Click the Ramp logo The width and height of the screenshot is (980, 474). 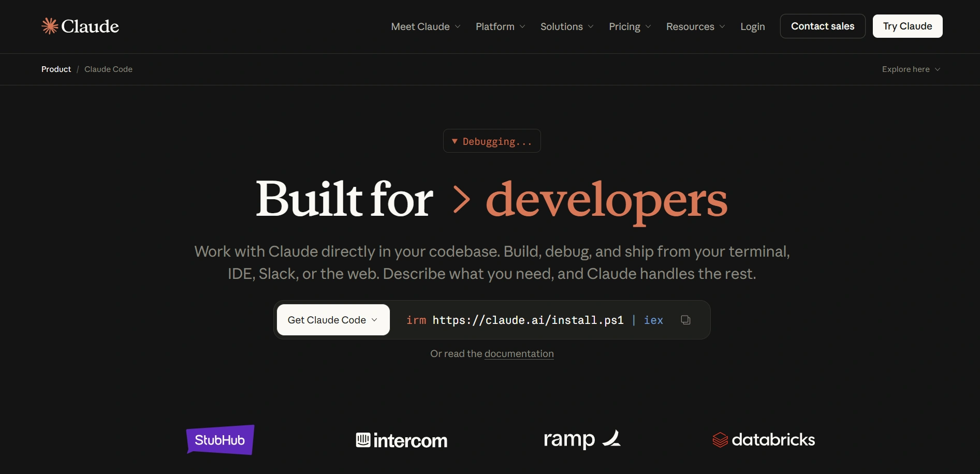coord(582,439)
